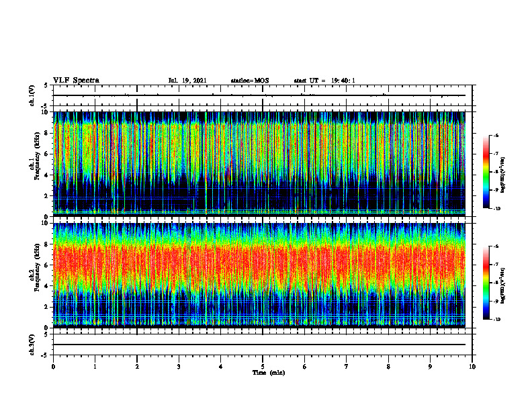Click the ch.2 colorbar tick "-9"
The width and height of the screenshot is (532, 411).
(x=496, y=301)
